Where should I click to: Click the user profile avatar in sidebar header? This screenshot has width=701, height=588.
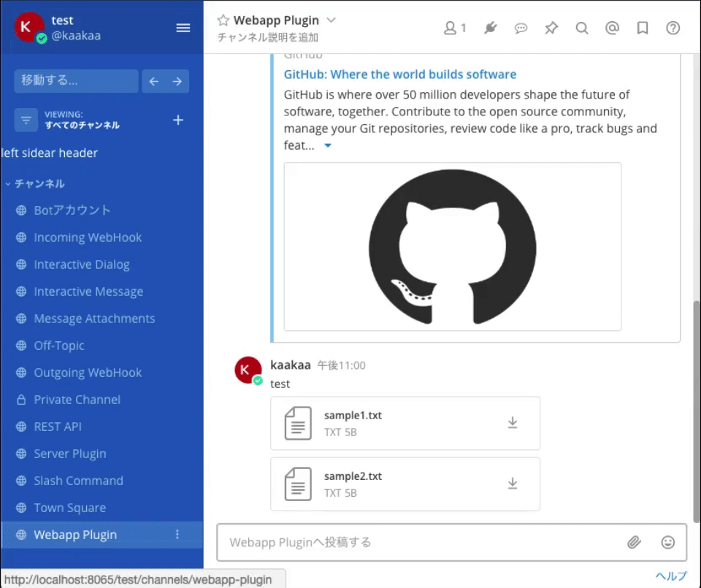[29, 28]
